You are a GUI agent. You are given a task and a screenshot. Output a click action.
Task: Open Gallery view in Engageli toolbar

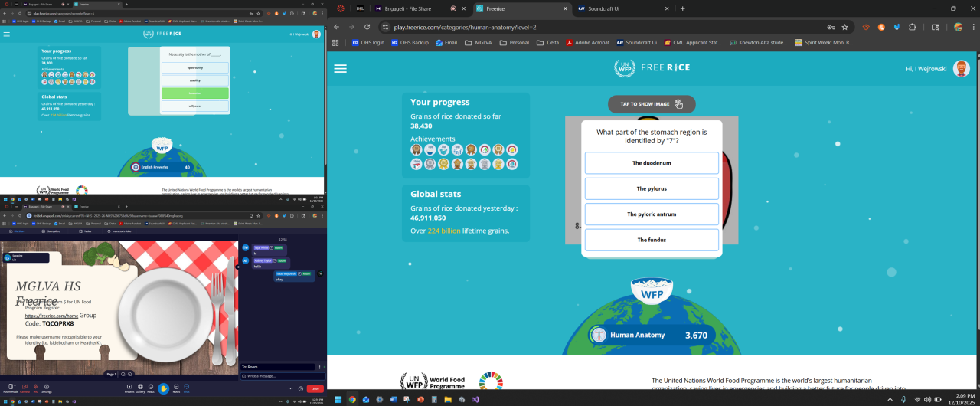[x=140, y=388]
